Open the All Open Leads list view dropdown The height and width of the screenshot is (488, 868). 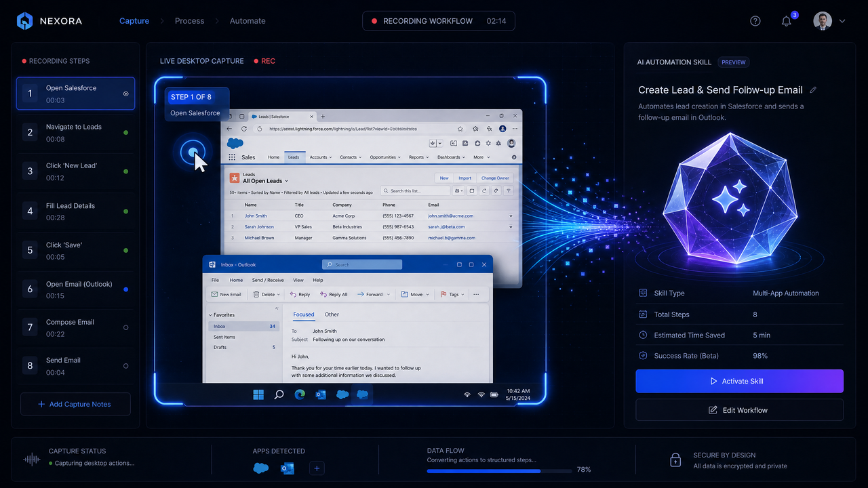[287, 181]
